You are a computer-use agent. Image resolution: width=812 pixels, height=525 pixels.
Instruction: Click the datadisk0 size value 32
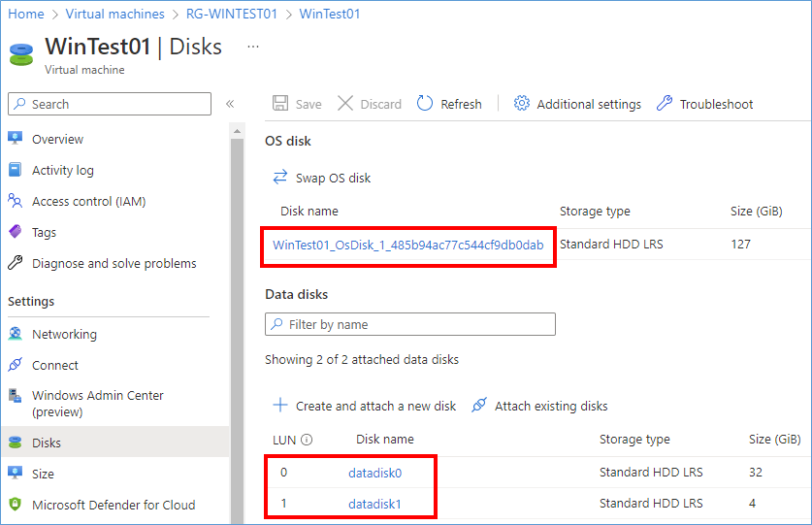click(756, 473)
